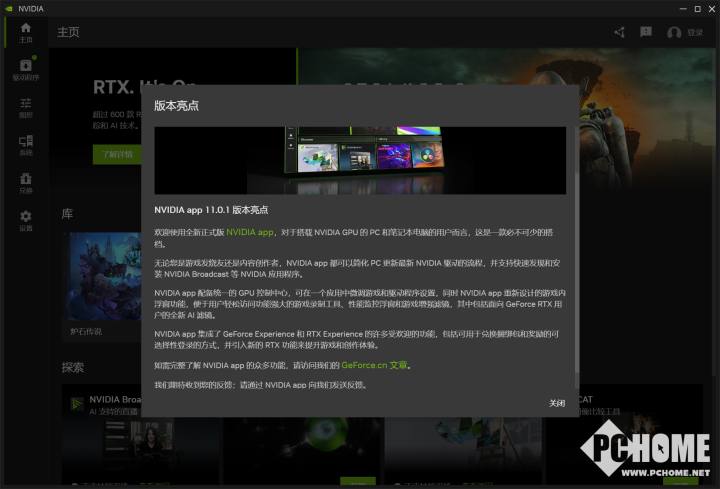The width and height of the screenshot is (720, 489).
Task: Open the 设置 settings gear icon
Action: pos(26,221)
